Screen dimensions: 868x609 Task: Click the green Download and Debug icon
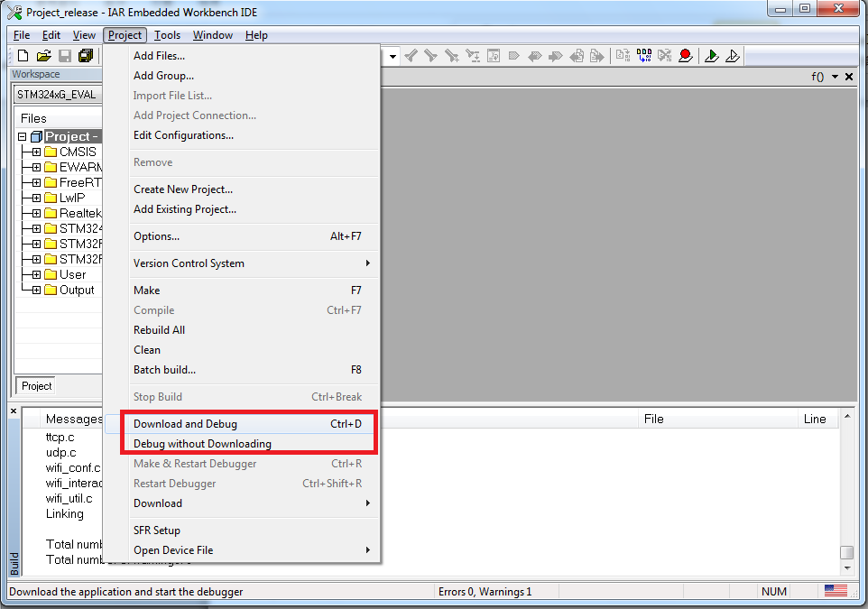pyautogui.click(x=712, y=55)
